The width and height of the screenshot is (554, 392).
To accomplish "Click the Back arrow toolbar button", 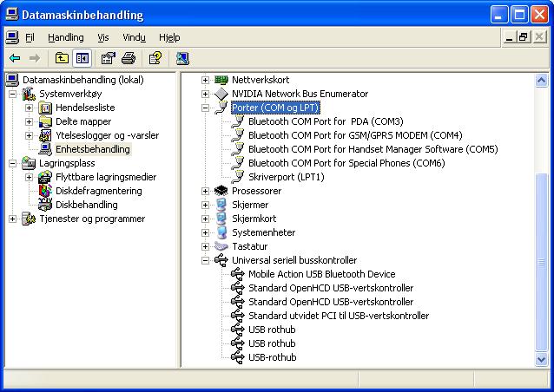I will coord(15,58).
